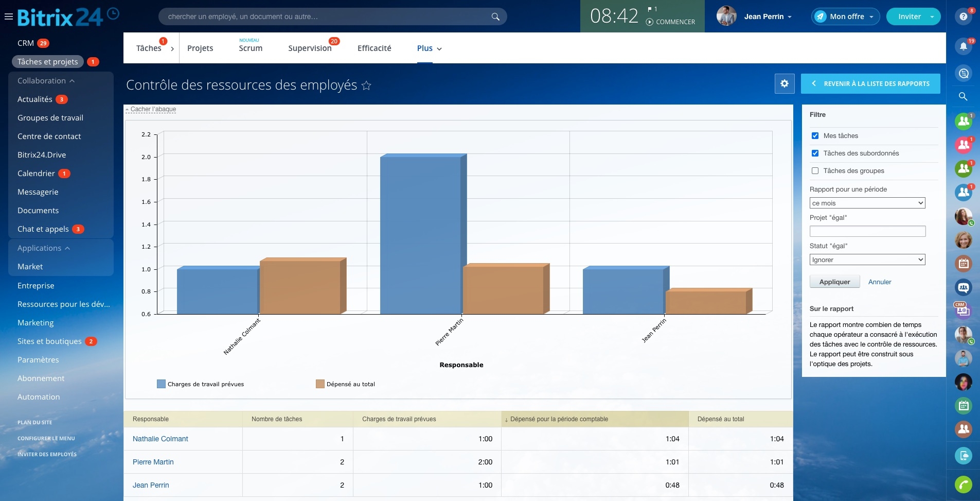This screenshot has width=980, height=501.
Task: Expand the Plus tab menu
Action: [x=430, y=48]
